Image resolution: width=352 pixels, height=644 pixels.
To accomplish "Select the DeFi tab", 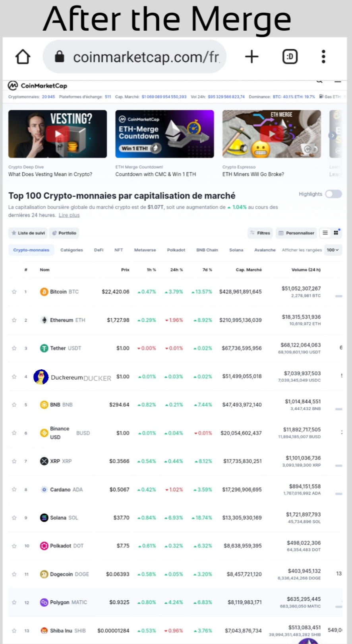I will point(99,250).
